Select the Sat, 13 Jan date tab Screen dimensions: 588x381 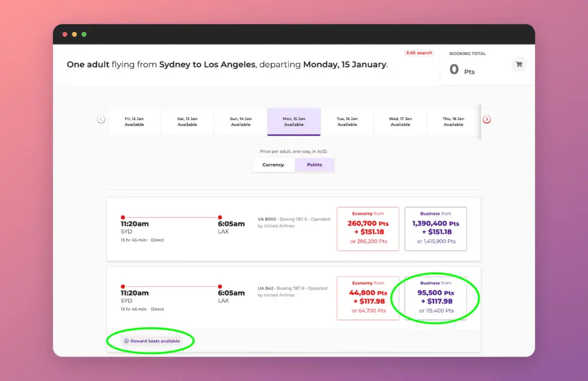(188, 121)
